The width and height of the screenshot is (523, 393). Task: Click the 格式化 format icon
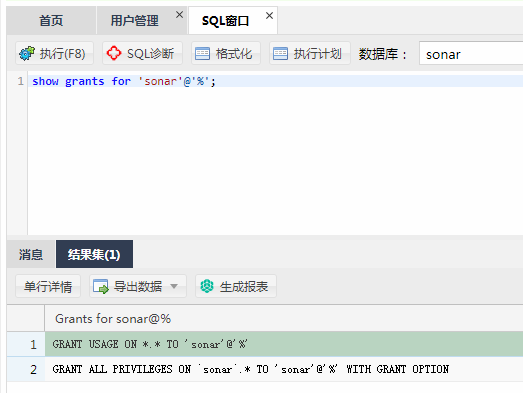pyautogui.click(x=202, y=54)
